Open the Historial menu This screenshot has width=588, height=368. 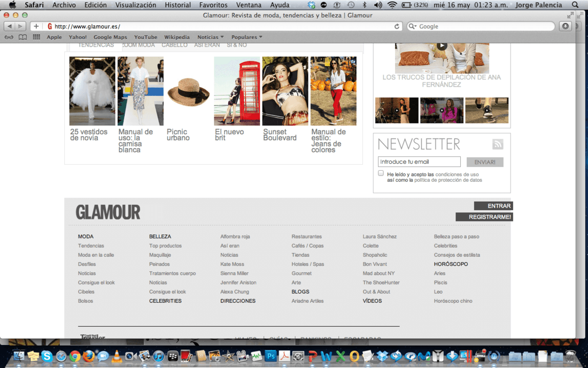click(177, 5)
